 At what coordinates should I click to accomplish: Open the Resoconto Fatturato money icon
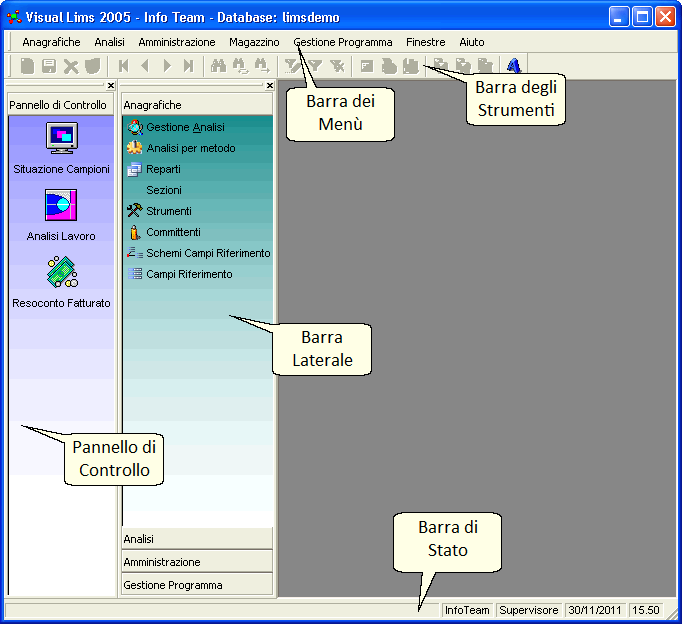pos(61,273)
